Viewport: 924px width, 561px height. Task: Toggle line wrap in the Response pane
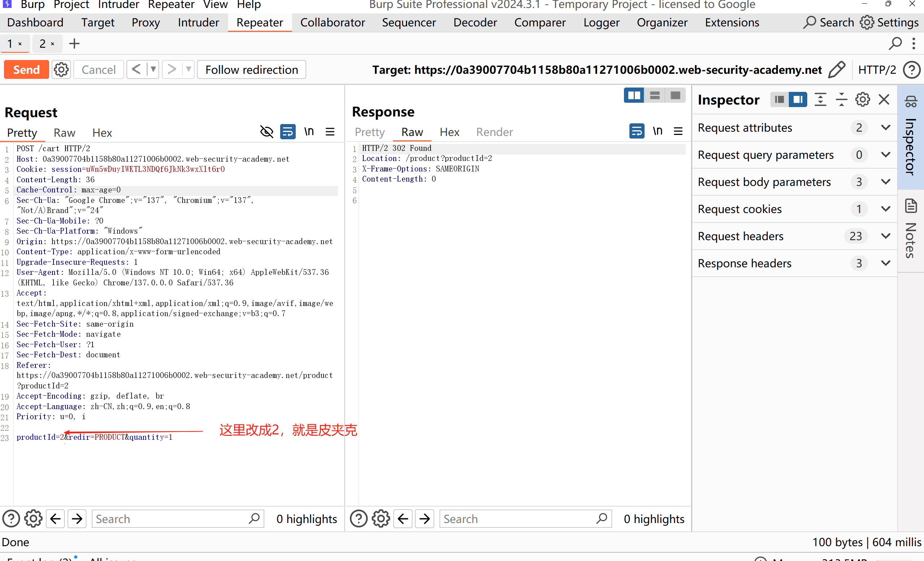(636, 131)
